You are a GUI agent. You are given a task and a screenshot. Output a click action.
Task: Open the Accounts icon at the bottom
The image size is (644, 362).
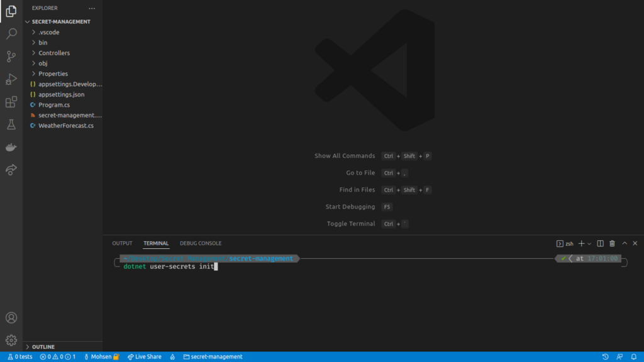coord(11,317)
